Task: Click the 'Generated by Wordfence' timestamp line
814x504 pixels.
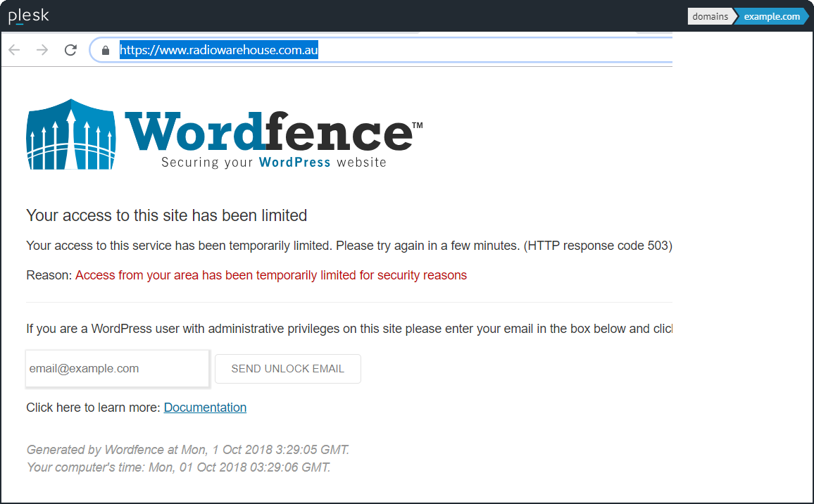Action: pyautogui.click(x=187, y=449)
